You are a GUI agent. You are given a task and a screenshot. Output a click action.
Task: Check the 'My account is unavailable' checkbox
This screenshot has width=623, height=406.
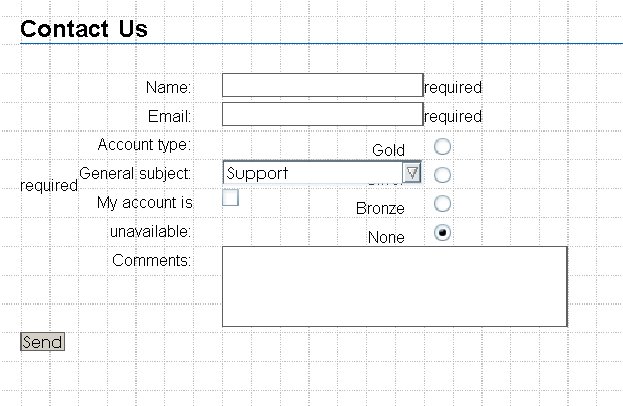[x=230, y=197]
